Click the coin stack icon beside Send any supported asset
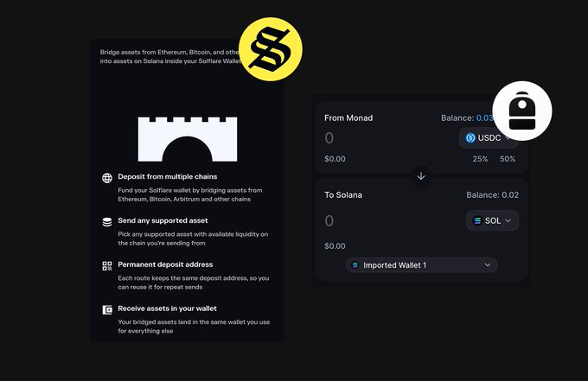This screenshot has height=381, width=588. pyautogui.click(x=107, y=222)
